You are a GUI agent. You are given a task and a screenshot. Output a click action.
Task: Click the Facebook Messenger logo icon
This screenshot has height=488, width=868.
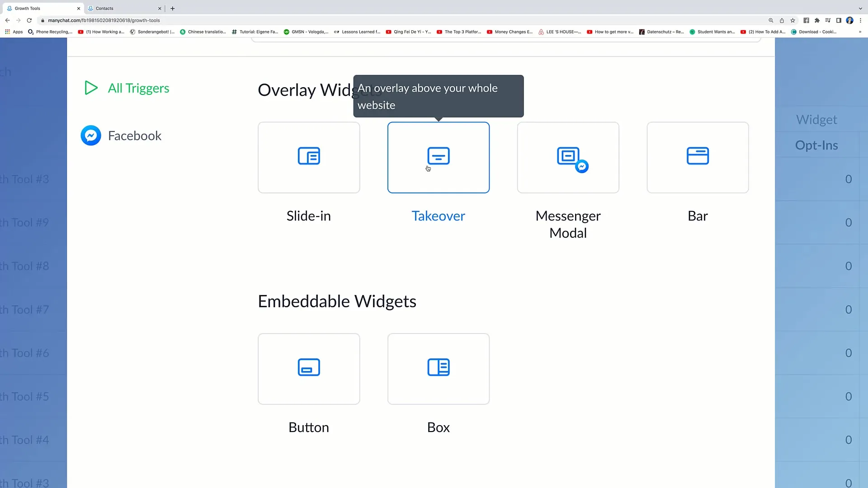[91, 136]
